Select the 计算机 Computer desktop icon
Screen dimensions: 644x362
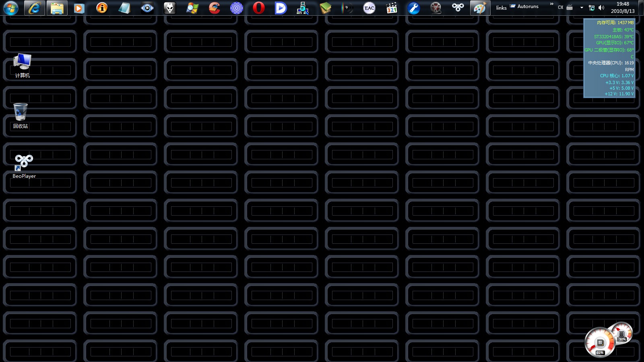(x=22, y=66)
